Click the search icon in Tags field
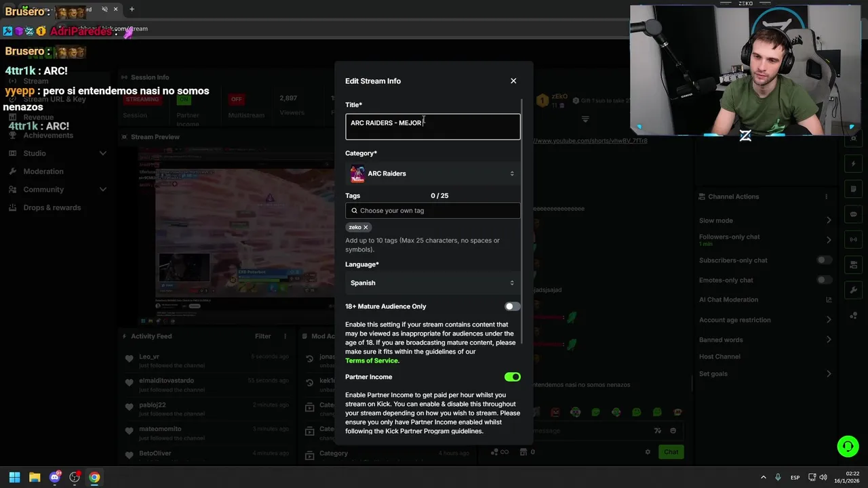The width and height of the screenshot is (868, 488). tap(354, 211)
